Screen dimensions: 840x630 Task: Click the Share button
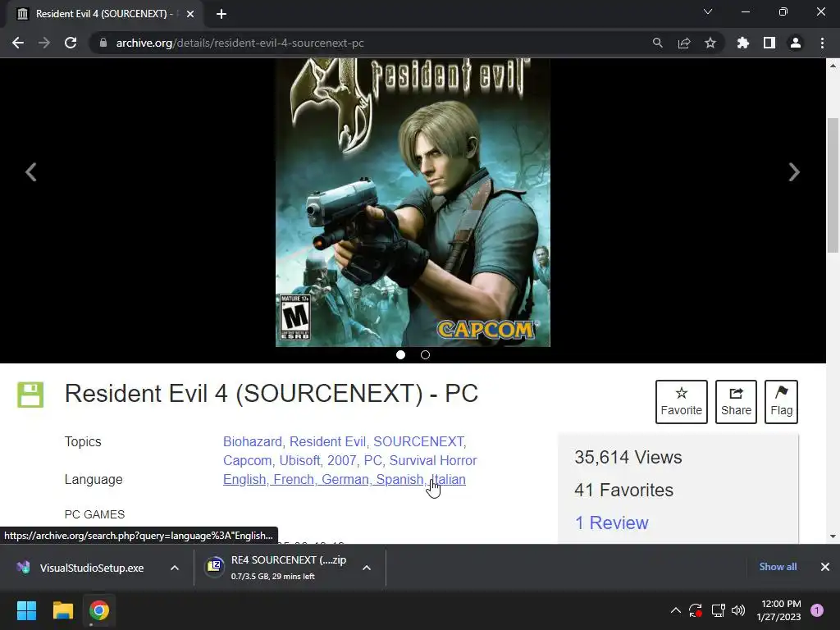[x=736, y=402]
